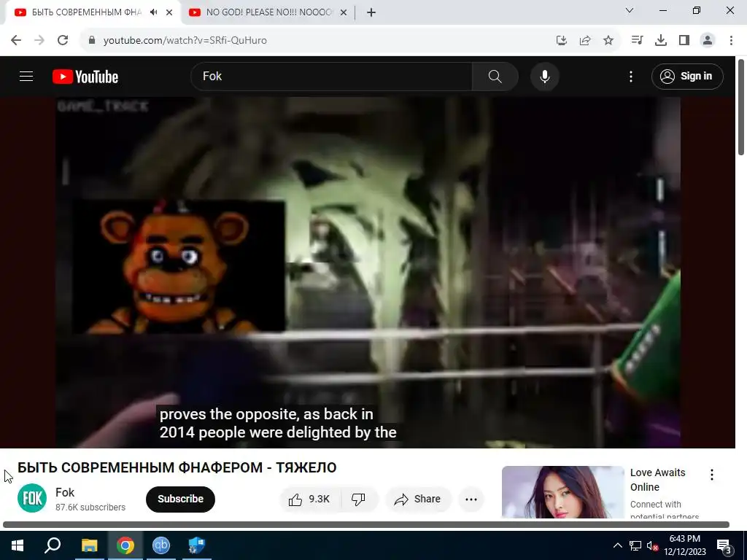747x560 pixels.
Task: Mute the first tab via speaker icon
Action: (153, 12)
